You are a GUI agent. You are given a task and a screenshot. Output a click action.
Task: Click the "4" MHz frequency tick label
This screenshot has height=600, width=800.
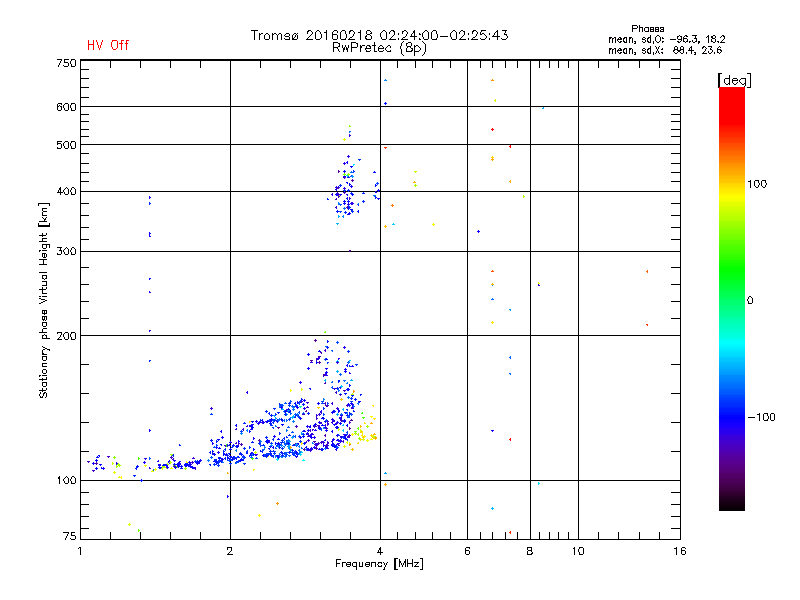pyautogui.click(x=380, y=551)
